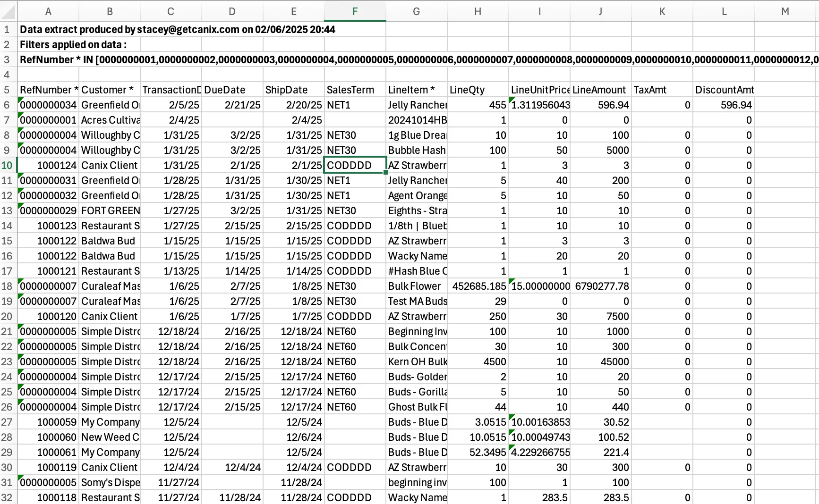Image resolution: width=819 pixels, height=504 pixels.
Task: Select the 'Test MA Buds' line item cell
Action: click(x=417, y=302)
